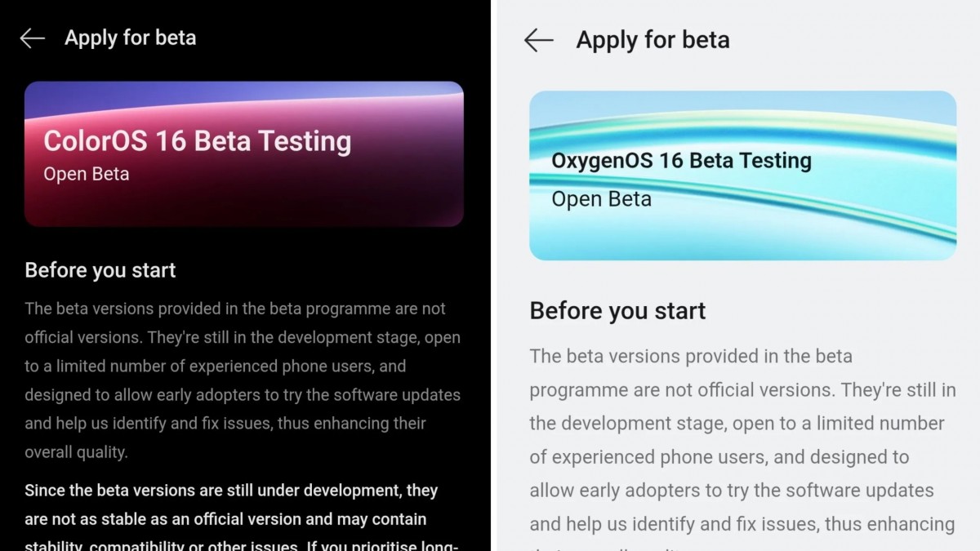Tap Before you start on the OxygenOS screen
The height and width of the screenshot is (551, 980).
tap(617, 310)
